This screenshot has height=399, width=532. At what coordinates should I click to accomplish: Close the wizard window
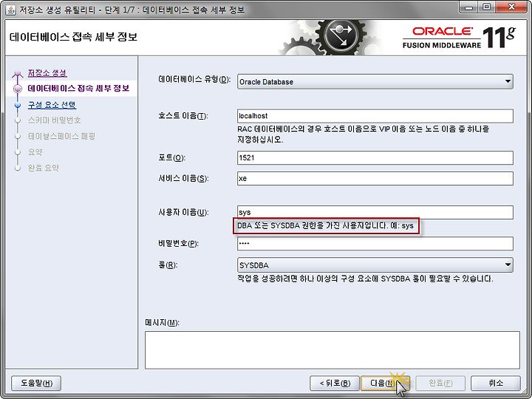click(511, 7)
